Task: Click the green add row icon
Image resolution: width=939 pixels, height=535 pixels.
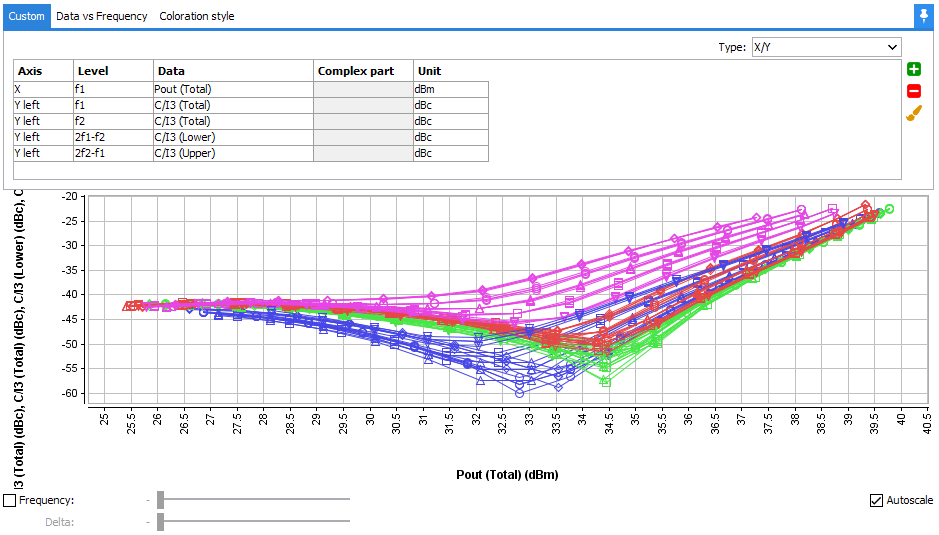Action: [914, 69]
